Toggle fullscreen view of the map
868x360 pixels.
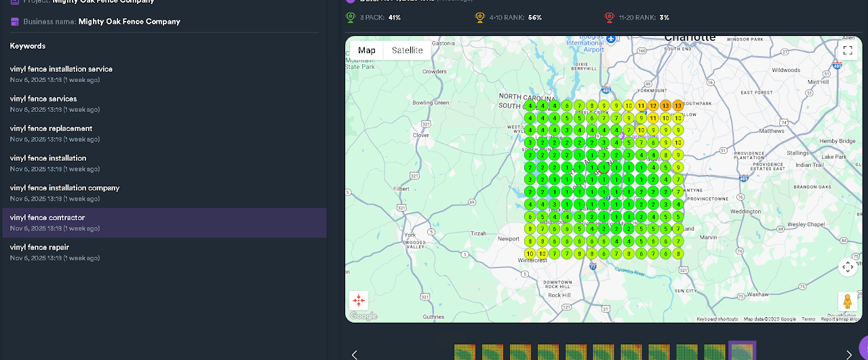847,50
